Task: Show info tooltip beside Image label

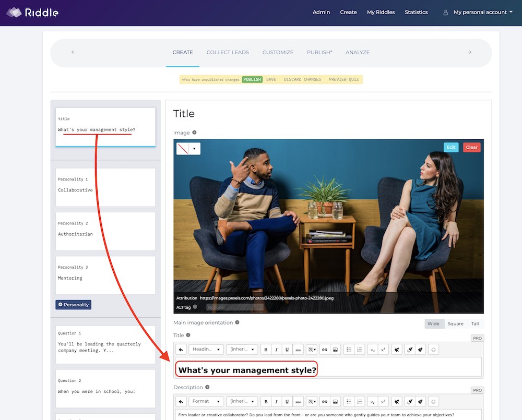Action: click(x=194, y=133)
